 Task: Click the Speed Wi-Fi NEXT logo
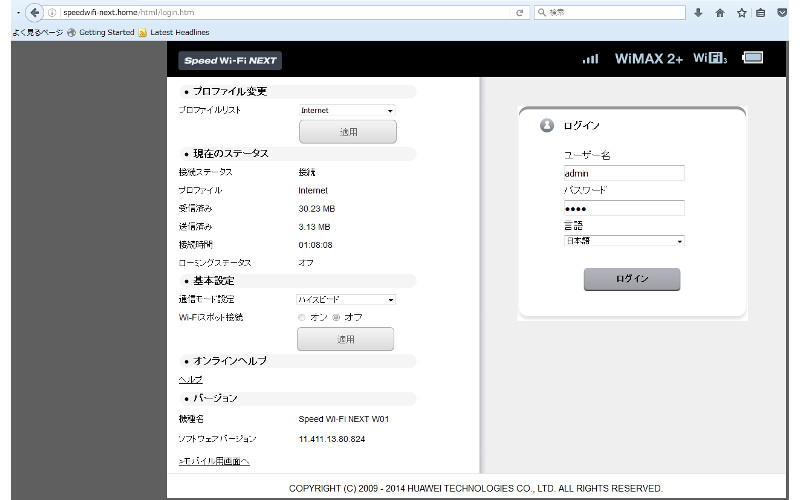point(230,60)
